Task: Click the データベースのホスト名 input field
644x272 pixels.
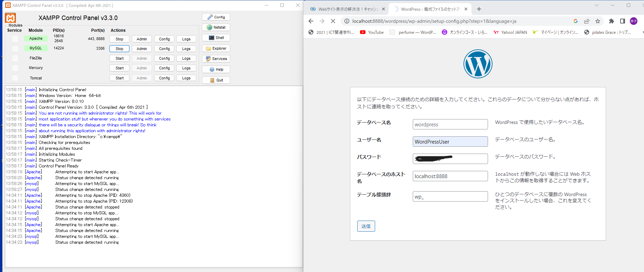Action: pyautogui.click(x=450, y=176)
